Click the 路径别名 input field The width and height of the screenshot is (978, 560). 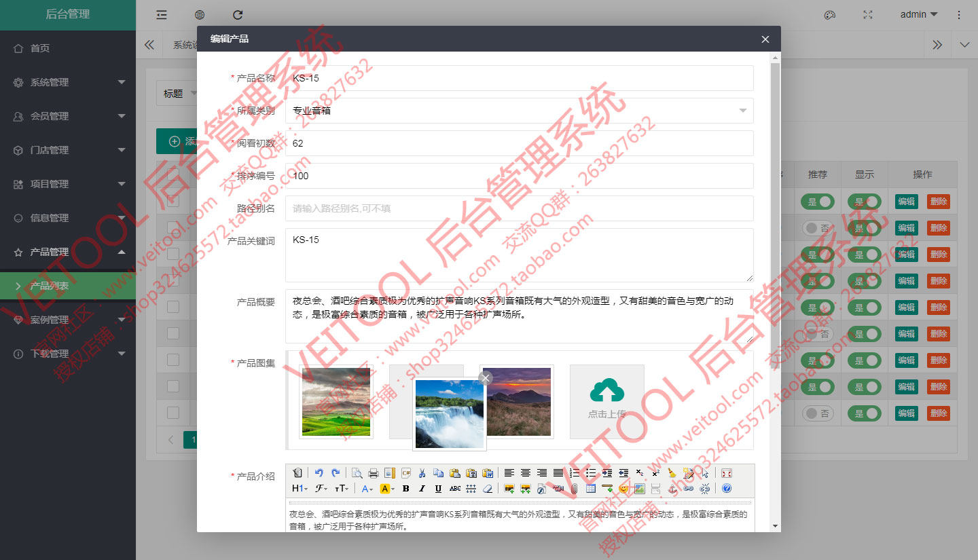click(520, 208)
